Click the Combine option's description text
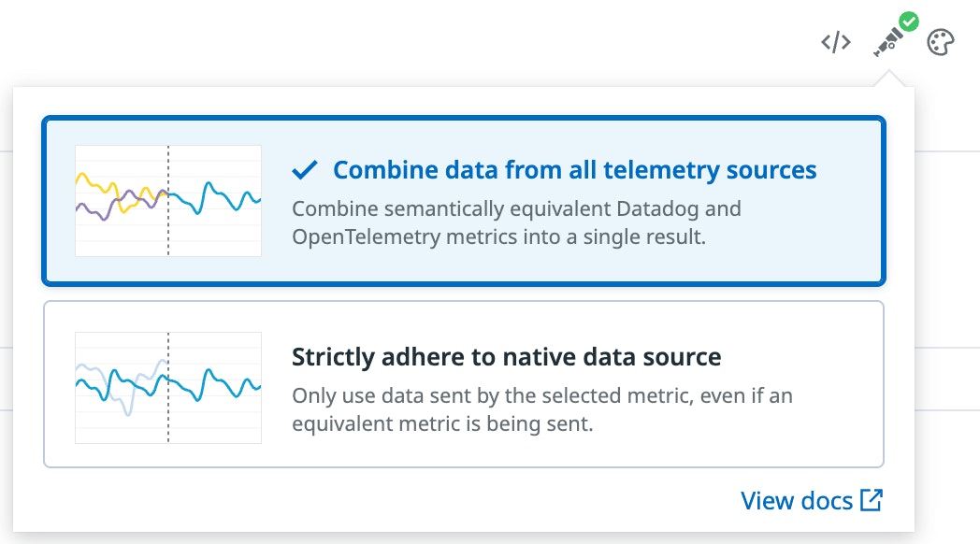Viewport: 980px width, 544px height. (x=516, y=222)
